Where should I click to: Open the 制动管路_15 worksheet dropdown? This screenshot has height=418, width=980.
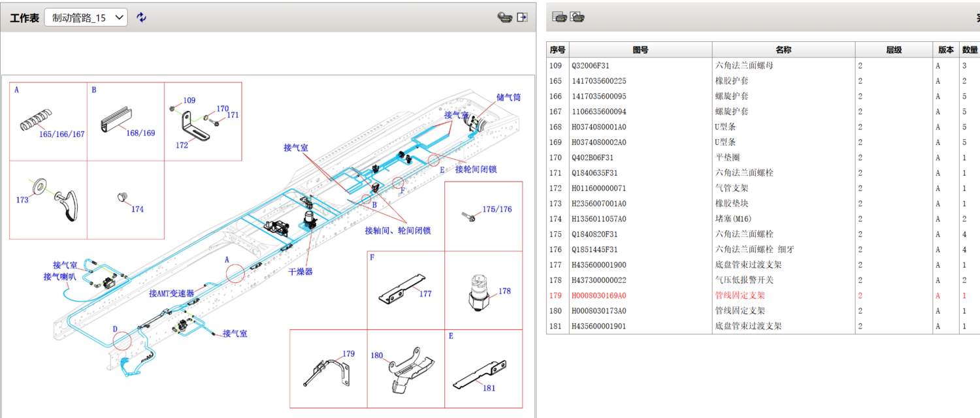click(86, 18)
